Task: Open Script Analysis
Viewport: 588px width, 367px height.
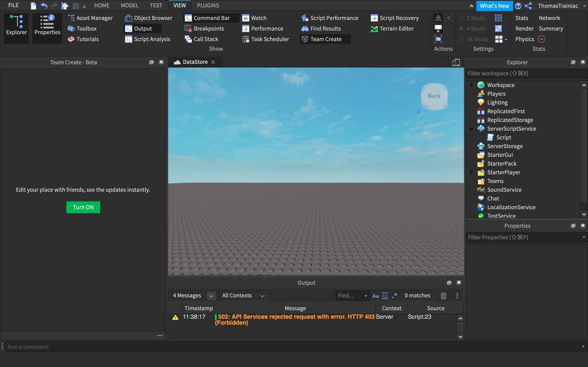Action: [x=147, y=39]
